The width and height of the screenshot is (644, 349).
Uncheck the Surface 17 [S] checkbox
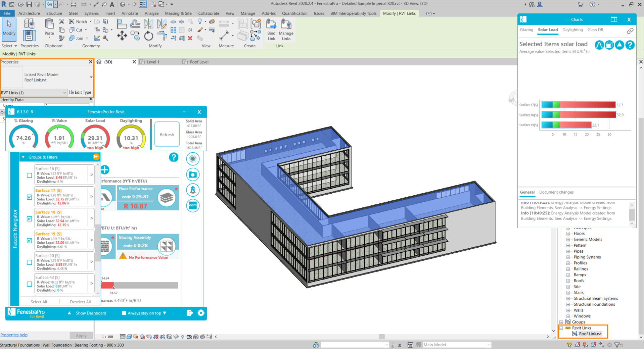click(x=30, y=197)
